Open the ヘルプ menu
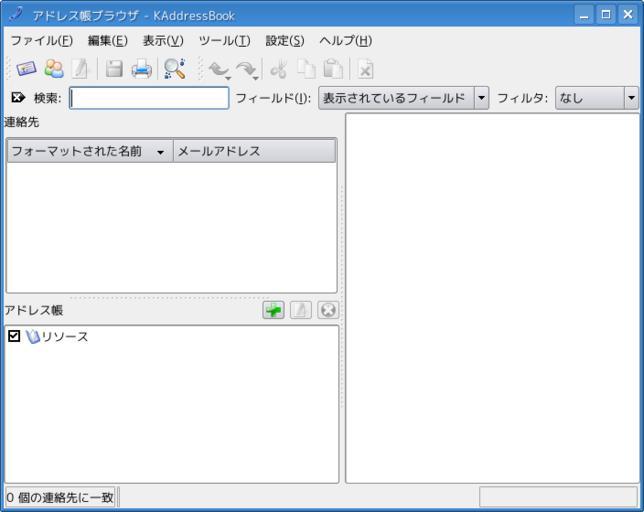The image size is (644, 512). [x=345, y=41]
